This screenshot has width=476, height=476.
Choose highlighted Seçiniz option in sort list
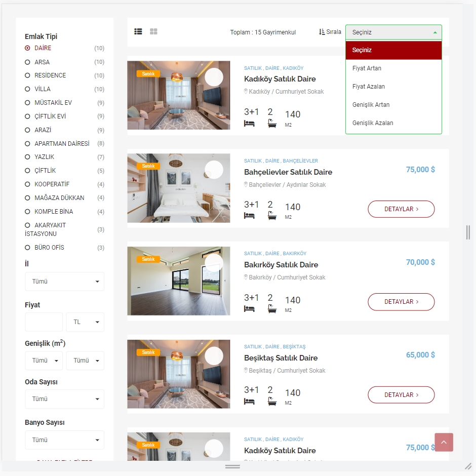point(393,50)
